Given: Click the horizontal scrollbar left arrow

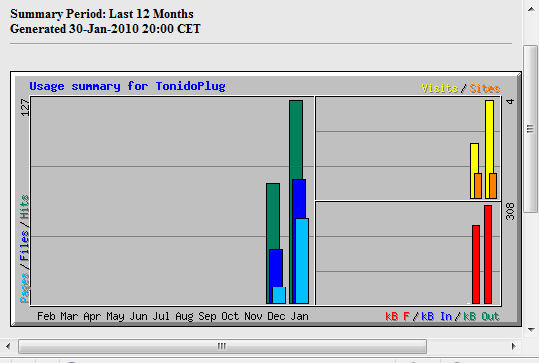Looking at the screenshot, I should [8, 346].
